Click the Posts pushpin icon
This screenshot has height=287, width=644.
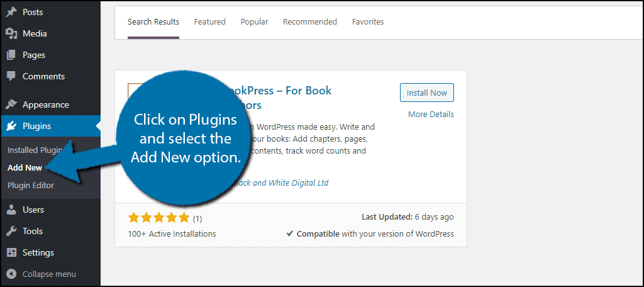point(11,12)
